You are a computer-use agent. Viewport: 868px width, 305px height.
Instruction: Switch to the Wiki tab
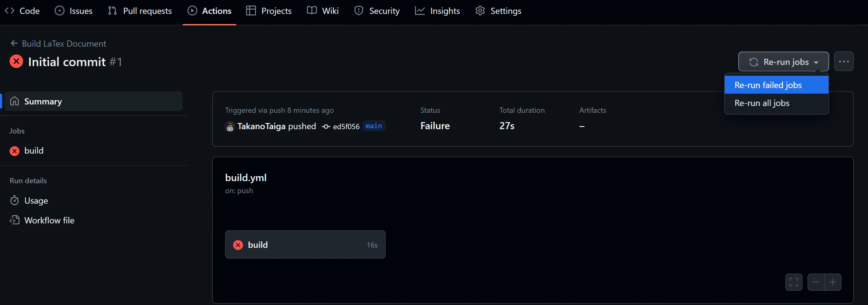[323, 11]
